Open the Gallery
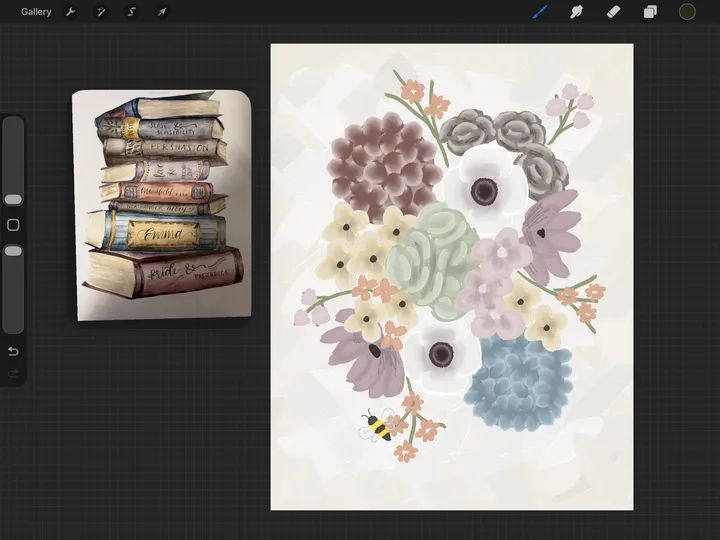 pyautogui.click(x=36, y=12)
